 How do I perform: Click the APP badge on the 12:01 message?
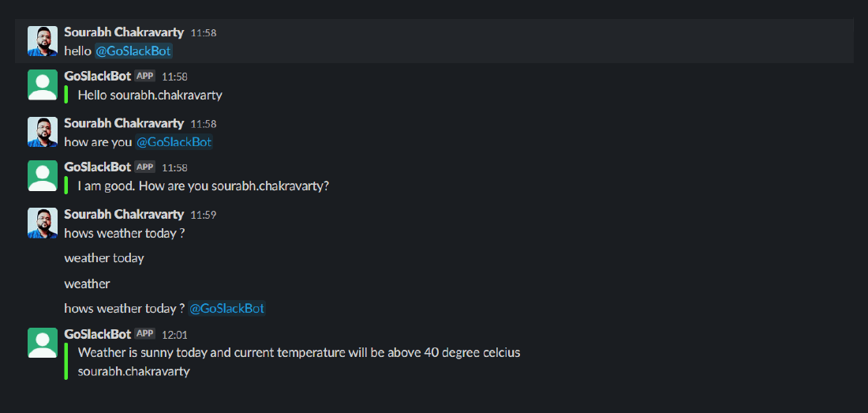point(145,334)
